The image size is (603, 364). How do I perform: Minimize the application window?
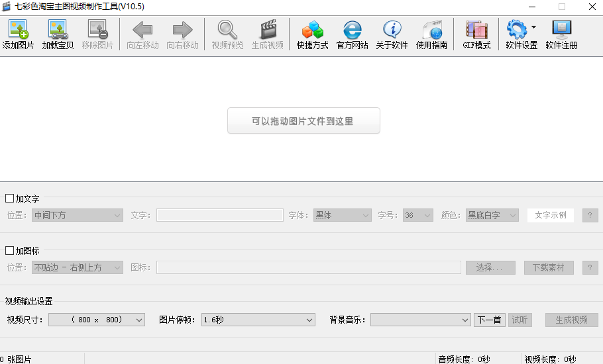[532, 7]
